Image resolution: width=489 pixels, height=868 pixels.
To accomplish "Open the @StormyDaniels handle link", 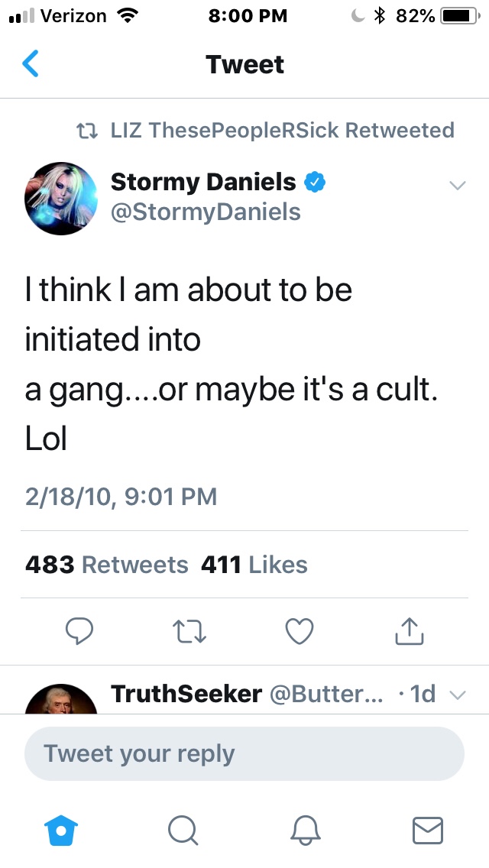I will click(206, 212).
